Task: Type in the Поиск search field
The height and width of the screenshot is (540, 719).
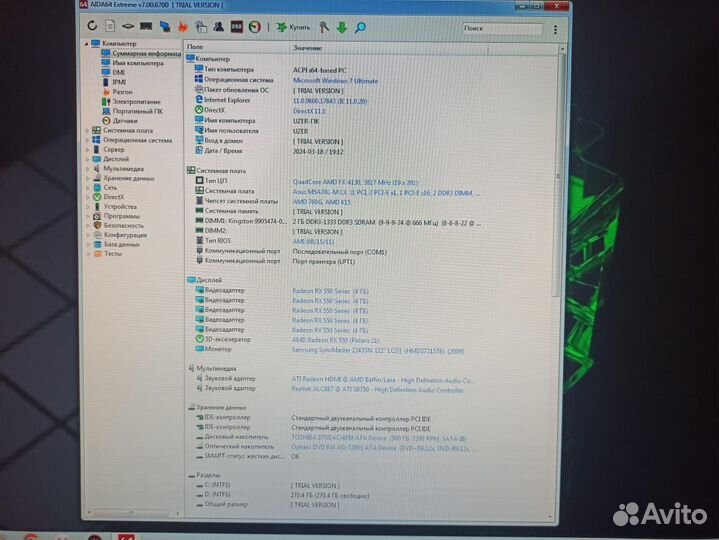Action: (500, 29)
